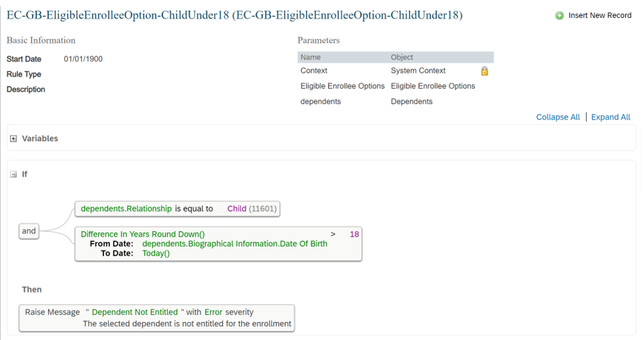This screenshot has height=340, width=644.
Task: Select dependents.Relationship condition field
Action: pos(126,208)
